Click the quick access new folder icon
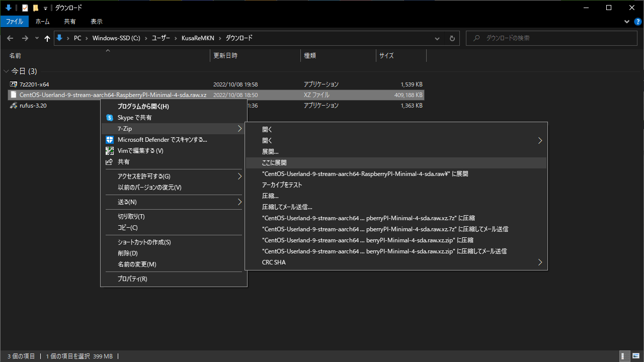 click(x=35, y=8)
